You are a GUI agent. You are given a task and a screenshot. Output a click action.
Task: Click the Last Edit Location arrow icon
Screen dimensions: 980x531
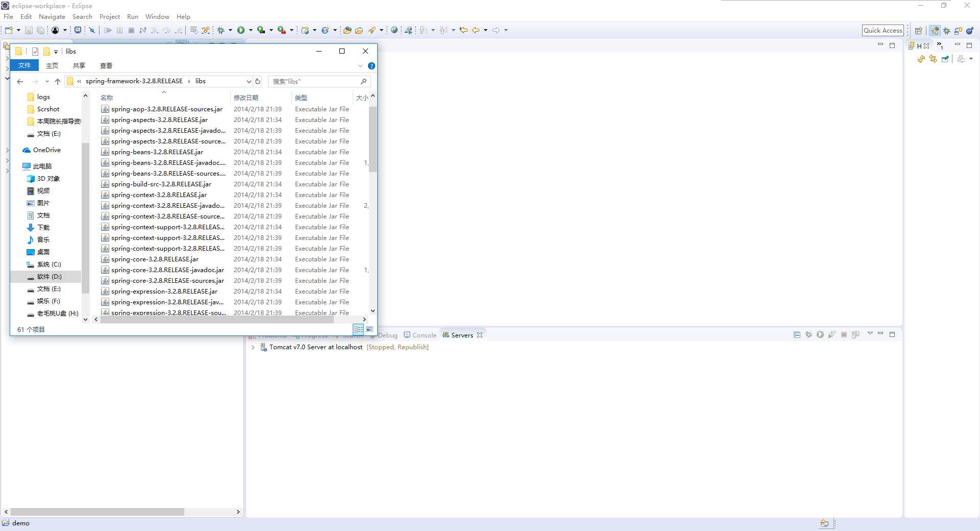click(463, 30)
